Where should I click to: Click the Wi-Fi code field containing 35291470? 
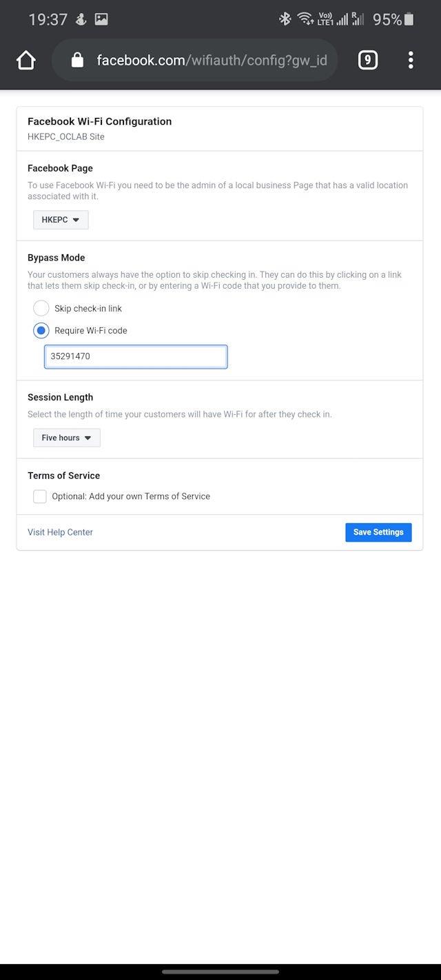click(136, 357)
